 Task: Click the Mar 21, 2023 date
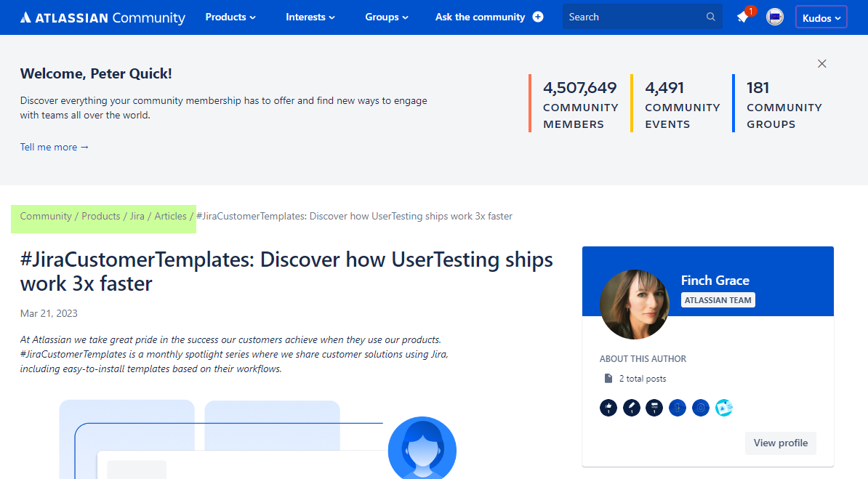pos(49,313)
